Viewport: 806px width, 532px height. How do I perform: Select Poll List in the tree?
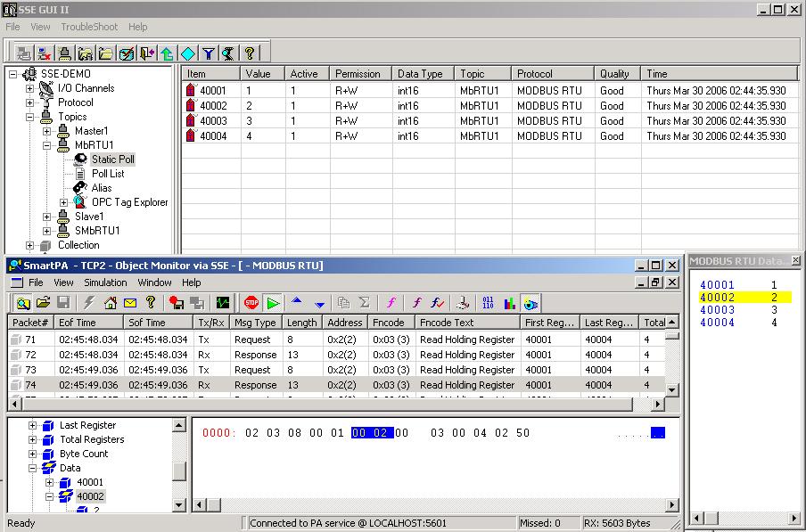pos(108,174)
